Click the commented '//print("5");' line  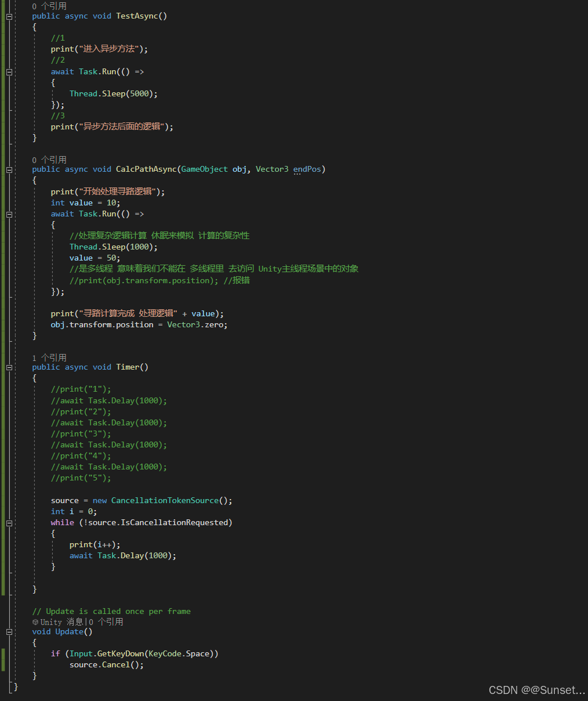tap(81, 478)
